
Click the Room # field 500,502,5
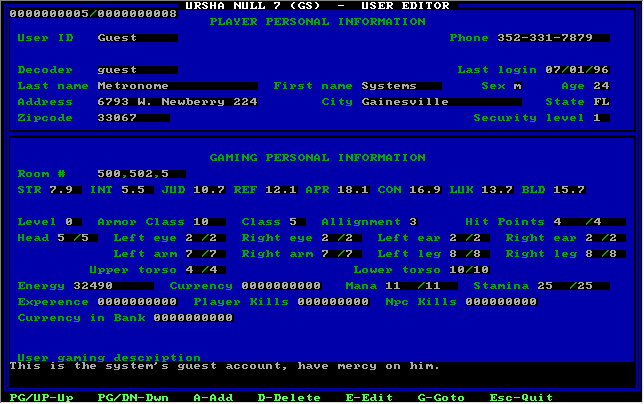[x=141, y=174]
